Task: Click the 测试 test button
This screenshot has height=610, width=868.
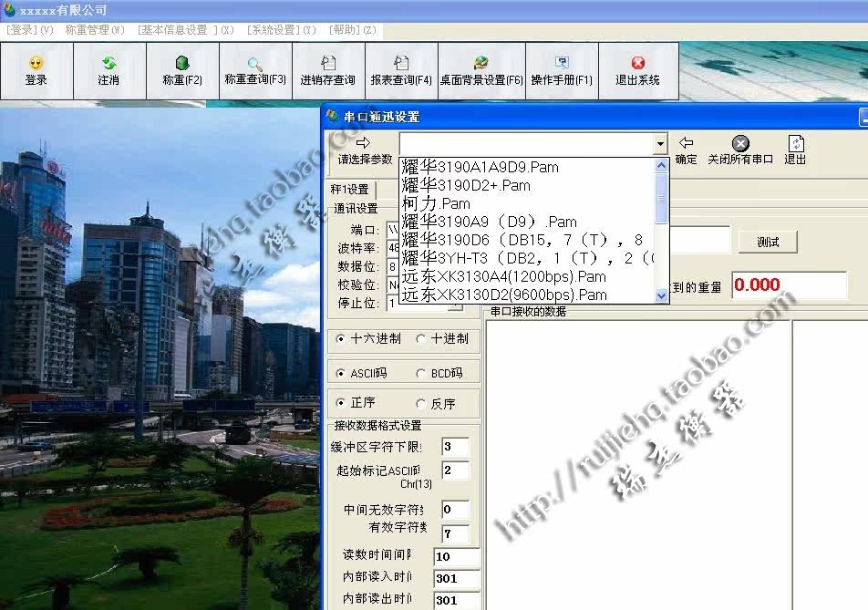Action: click(768, 242)
